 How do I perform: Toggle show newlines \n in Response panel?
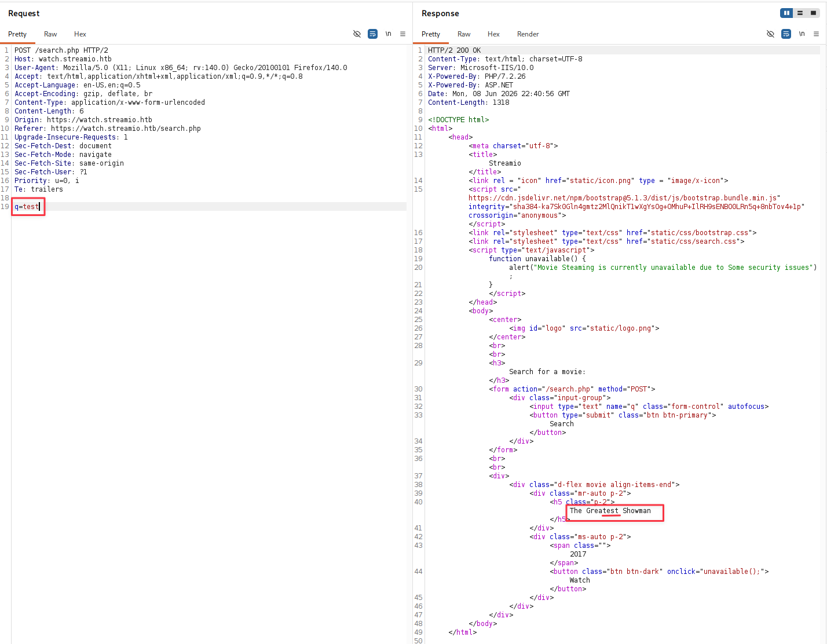click(x=802, y=34)
